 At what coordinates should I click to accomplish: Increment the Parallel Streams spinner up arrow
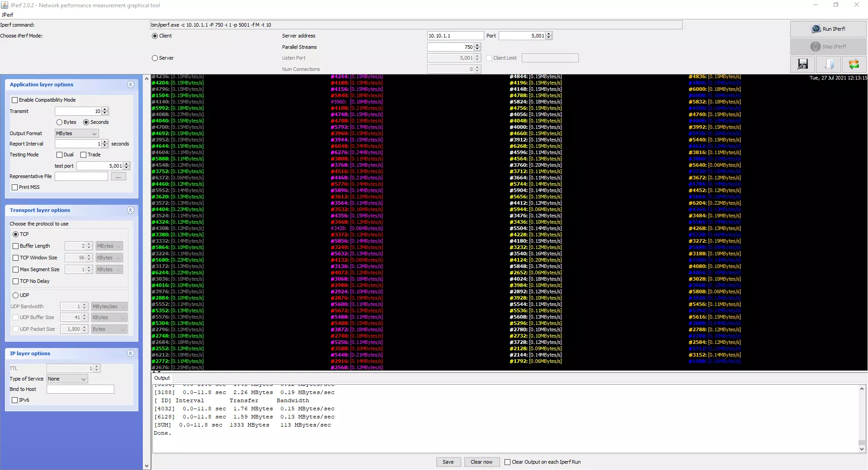(x=477, y=45)
